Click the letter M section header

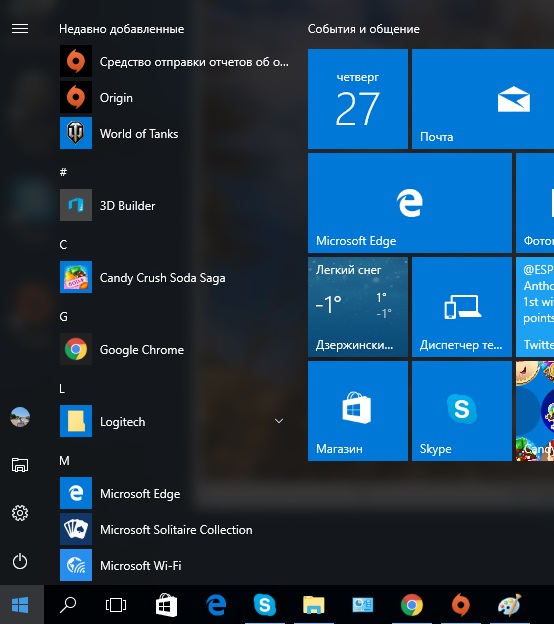pos(64,460)
